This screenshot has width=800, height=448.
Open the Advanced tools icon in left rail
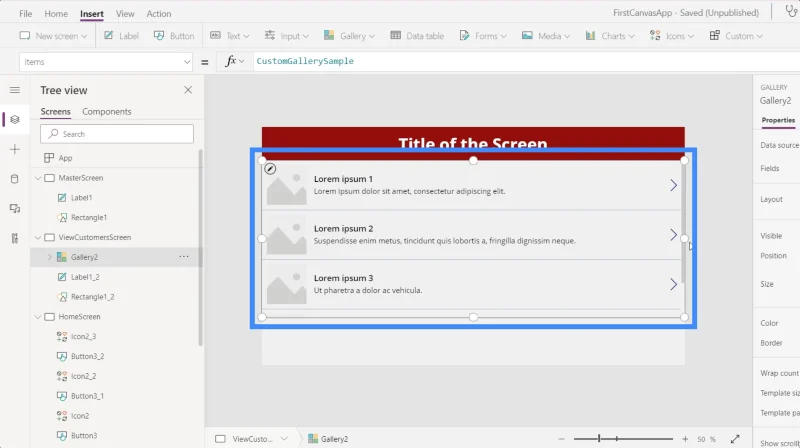point(15,238)
